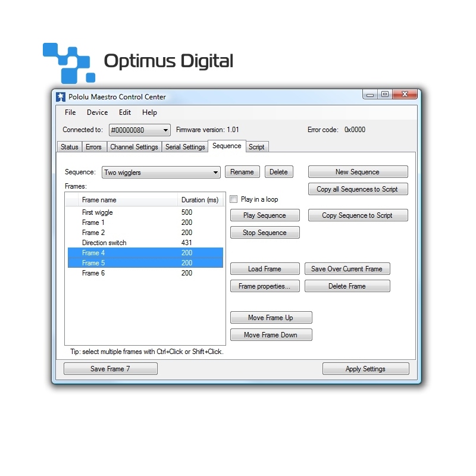
Task: Switch to the Status tab
Action: 70,147
